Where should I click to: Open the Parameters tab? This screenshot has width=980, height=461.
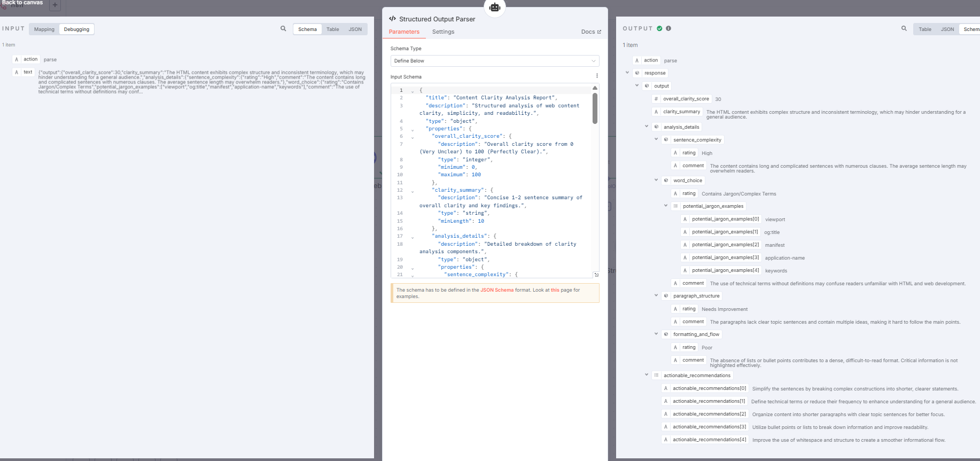[404, 32]
